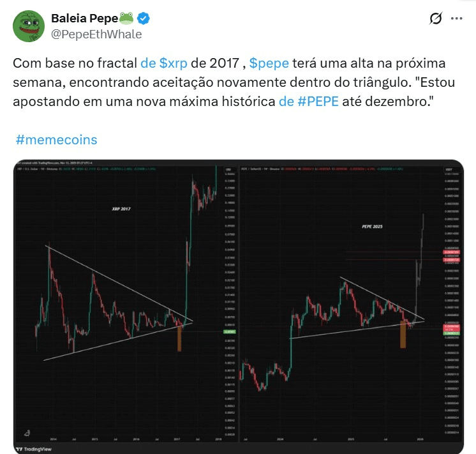Viewport: 476px width, 454px height.
Task: Click the blue verified badge
Action: (x=144, y=19)
